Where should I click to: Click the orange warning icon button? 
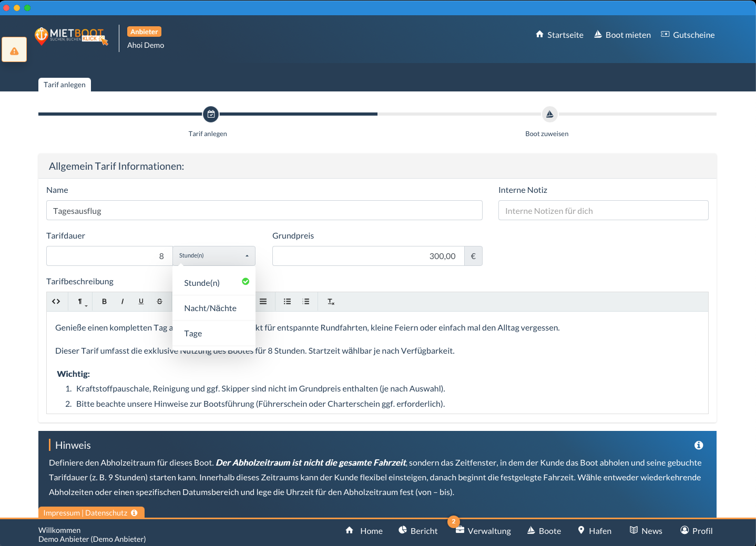pos(14,50)
